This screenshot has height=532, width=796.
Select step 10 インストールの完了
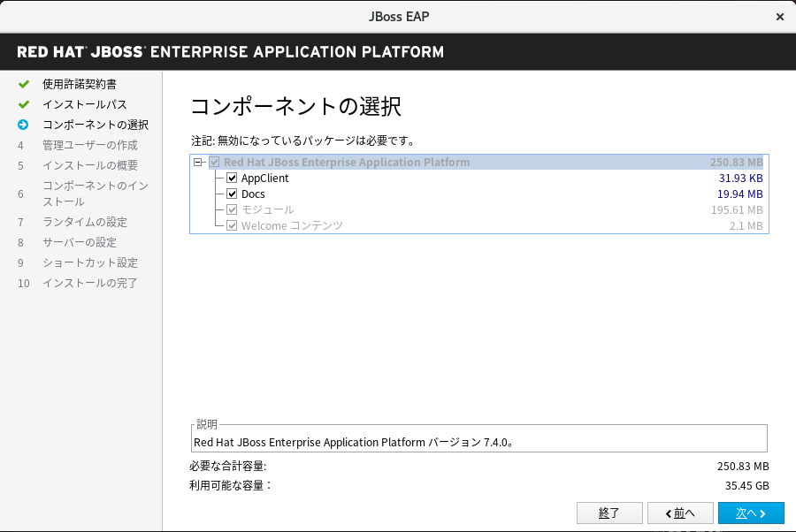click(90, 283)
